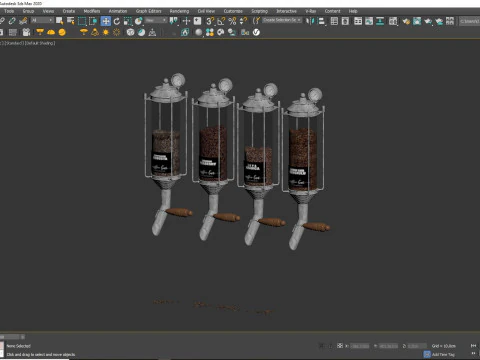Viewport: 480px width, 360px height.
Task: Open the Material Editor
Action: click(x=393, y=21)
